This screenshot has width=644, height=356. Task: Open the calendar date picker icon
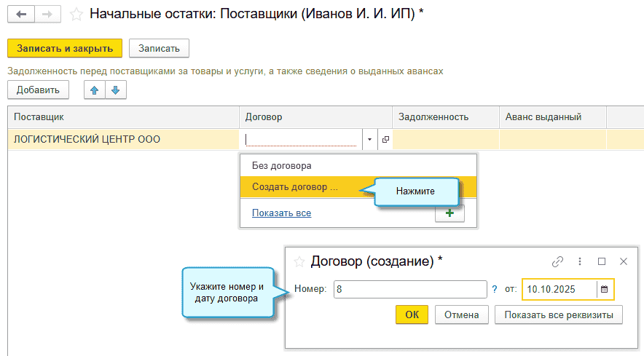604,289
